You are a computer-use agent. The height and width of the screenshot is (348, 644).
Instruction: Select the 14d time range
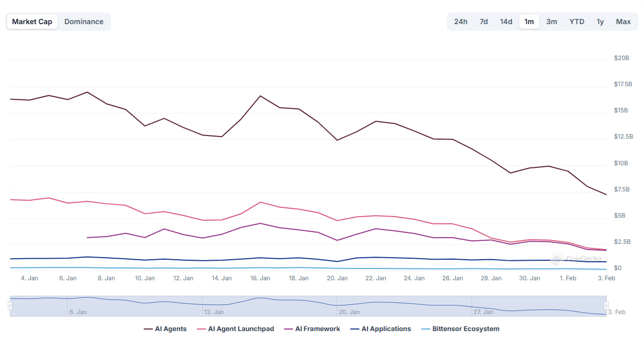[506, 22]
